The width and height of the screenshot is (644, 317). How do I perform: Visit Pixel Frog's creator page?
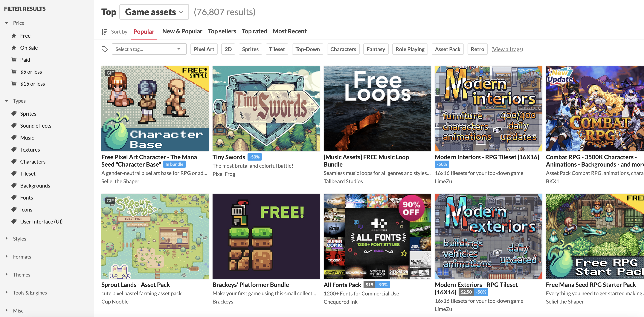coord(224,174)
